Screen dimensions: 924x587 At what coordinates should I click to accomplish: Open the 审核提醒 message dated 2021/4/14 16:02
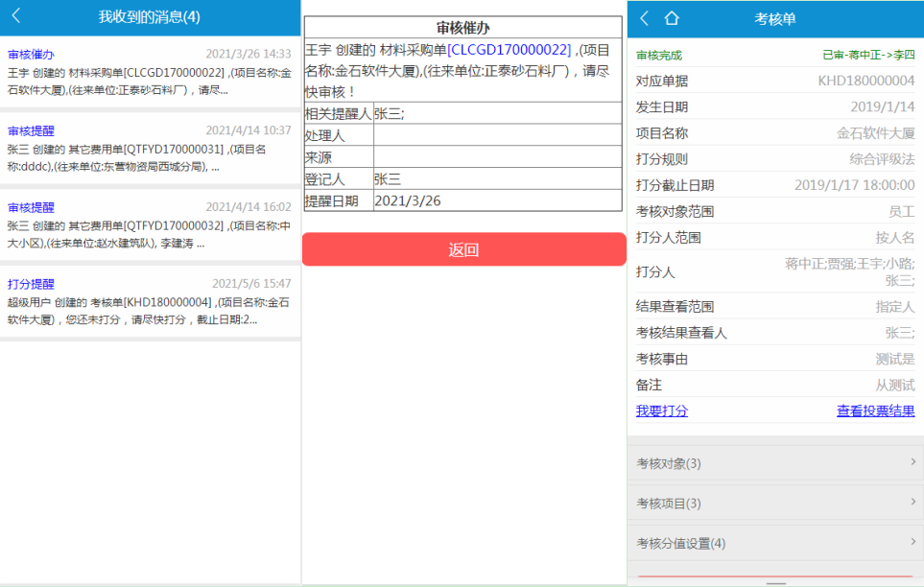(150, 225)
